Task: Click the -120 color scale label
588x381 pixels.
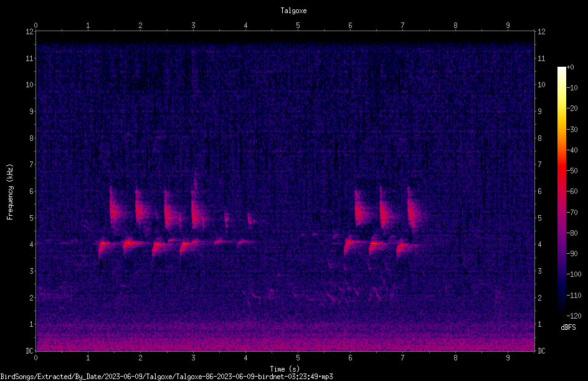Action: (x=574, y=316)
